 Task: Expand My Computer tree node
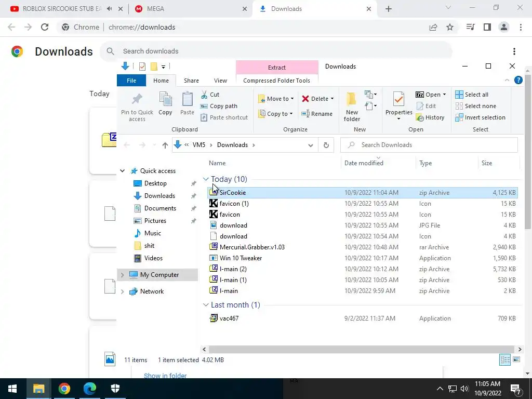click(123, 275)
